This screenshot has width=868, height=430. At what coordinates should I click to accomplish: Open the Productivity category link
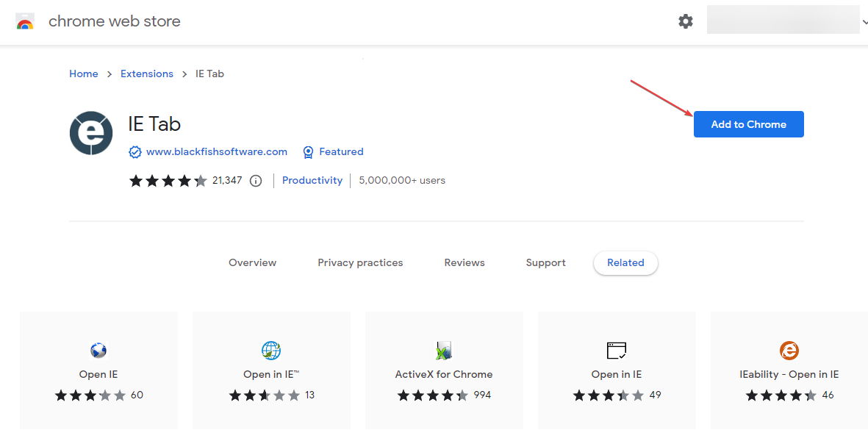click(312, 180)
